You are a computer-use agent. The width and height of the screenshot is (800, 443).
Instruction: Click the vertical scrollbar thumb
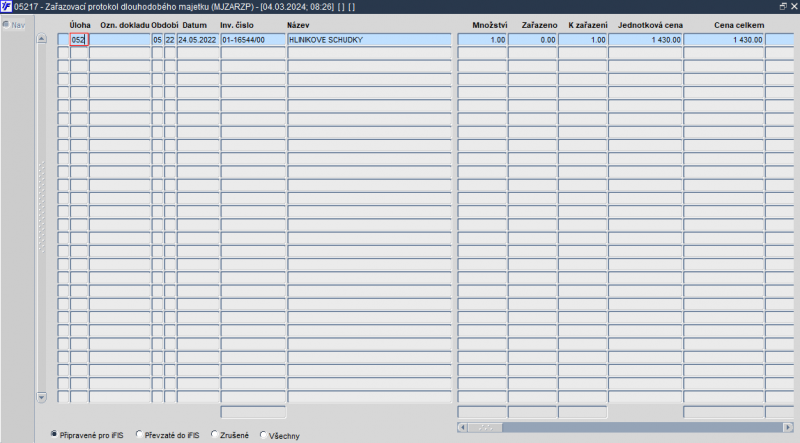click(41, 207)
